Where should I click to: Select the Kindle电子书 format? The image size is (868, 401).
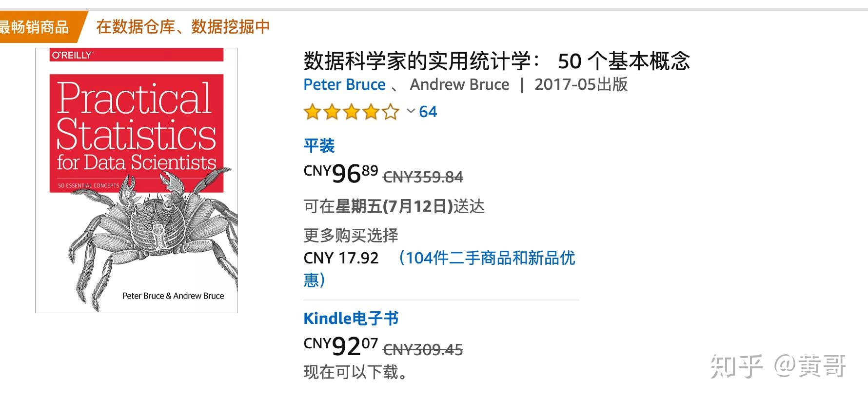coord(351,319)
